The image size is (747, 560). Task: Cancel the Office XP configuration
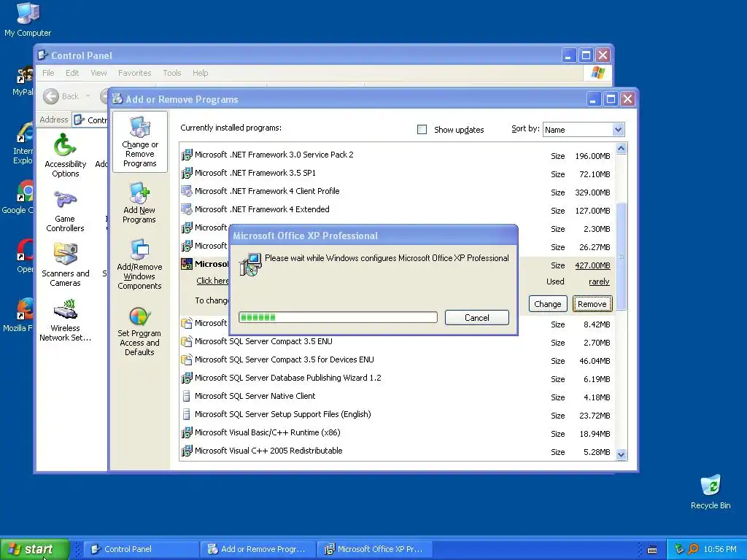pyautogui.click(x=477, y=318)
